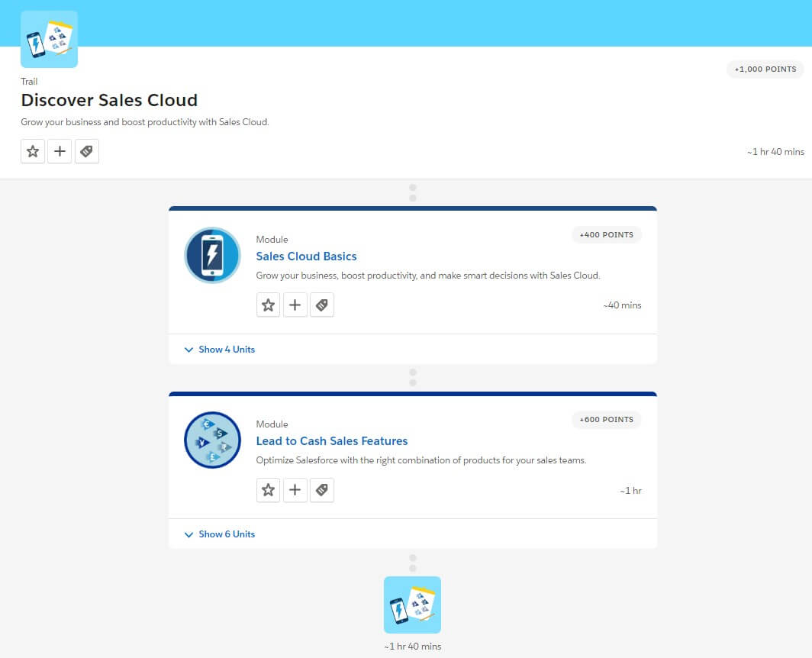
Task: Click the +1,000 Points badge
Action: pos(765,69)
